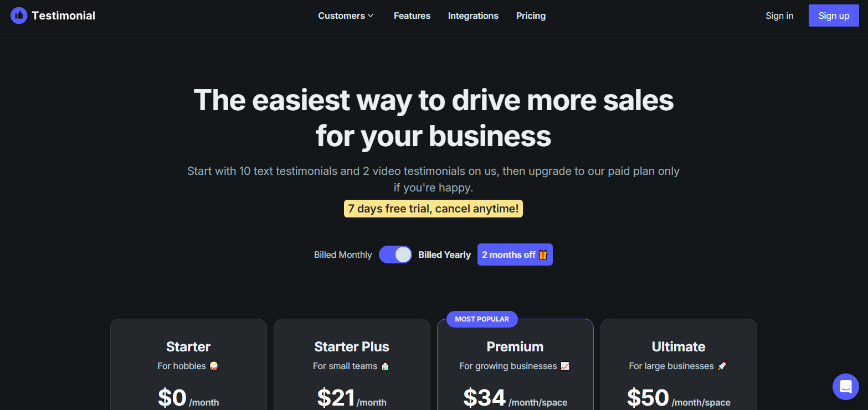Click the gift icon on the discount badge
The height and width of the screenshot is (410, 868).
coord(543,255)
